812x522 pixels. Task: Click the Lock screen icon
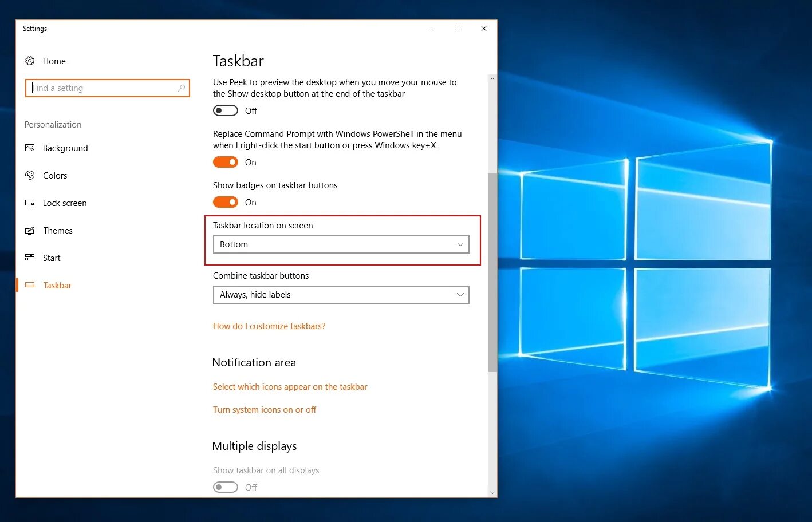coord(30,203)
